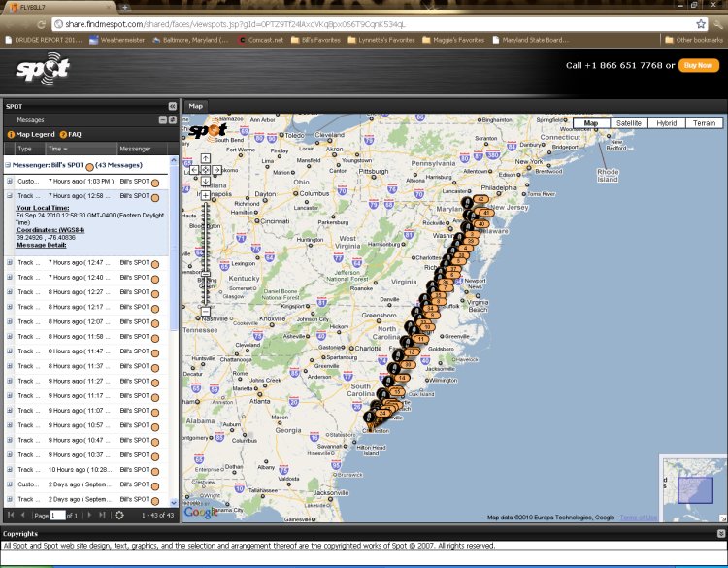Go to first page of messages
Image resolution: width=728 pixels, height=568 pixels.
11,515
